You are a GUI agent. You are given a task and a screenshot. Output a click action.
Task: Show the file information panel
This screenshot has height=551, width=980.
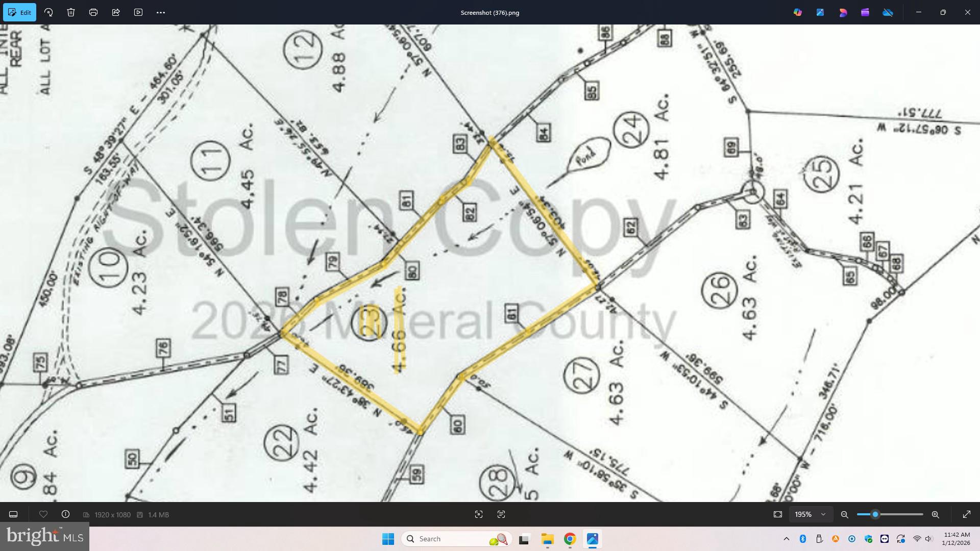(65, 514)
